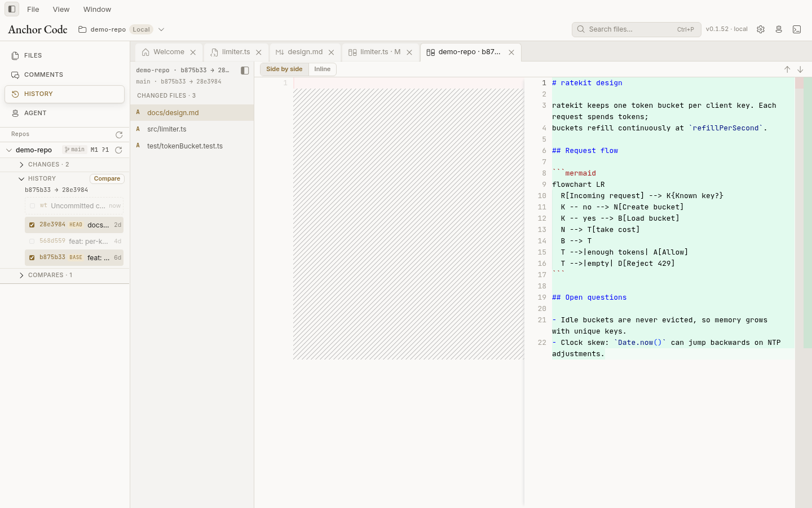The height and width of the screenshot is (508, 812).
Task: Select docs/design.md in changed files
Action: [x=192, y=113]
